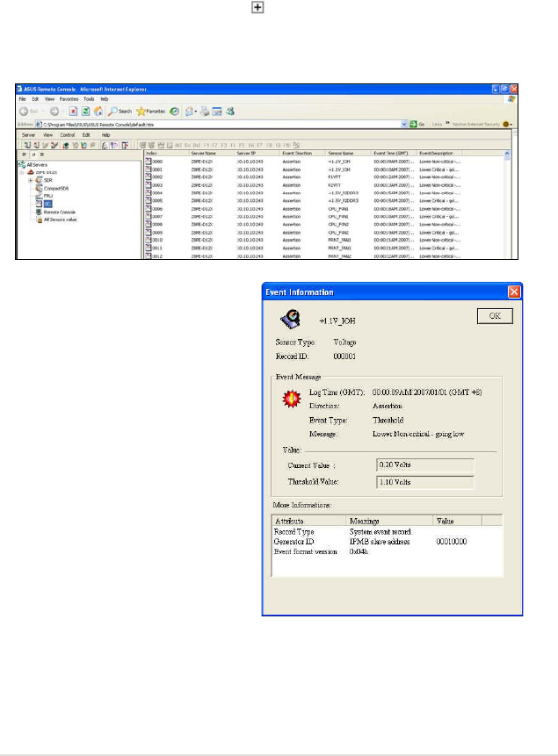Screen dimensions: 558x756
Task: Open the Control menu
Action: coord(67,134)
